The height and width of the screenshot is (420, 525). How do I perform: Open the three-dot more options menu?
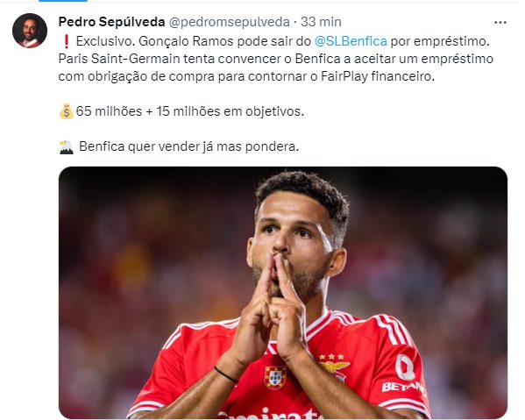(500, 23)
